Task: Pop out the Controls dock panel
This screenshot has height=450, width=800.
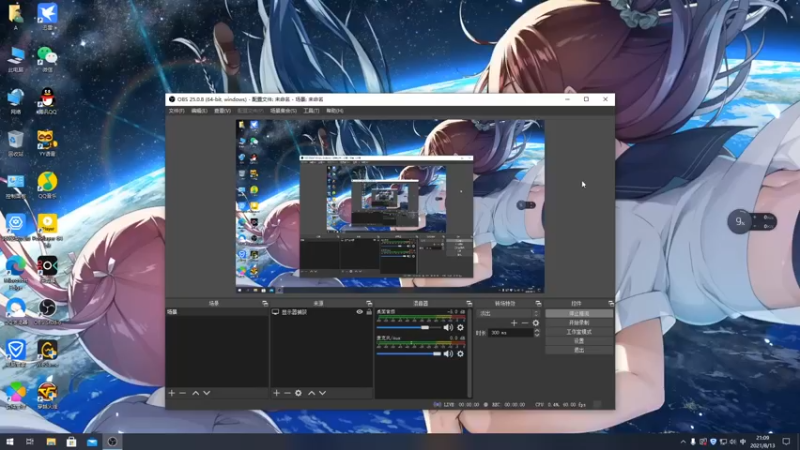Action: coord(611,304)
